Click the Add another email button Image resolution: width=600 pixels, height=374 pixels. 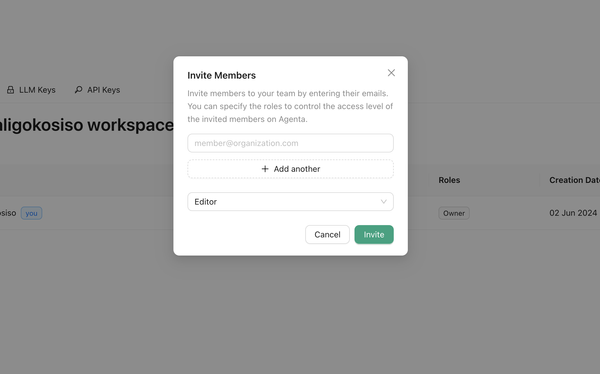[x=290, y=169]
